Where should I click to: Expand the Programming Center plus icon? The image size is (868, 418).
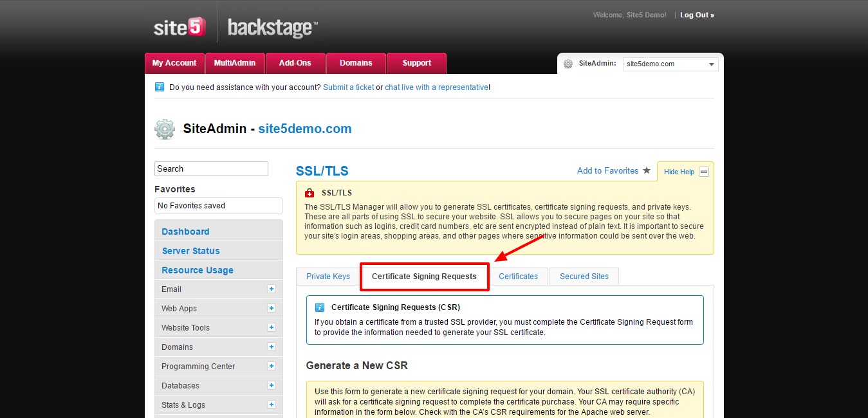pos(272,366)
